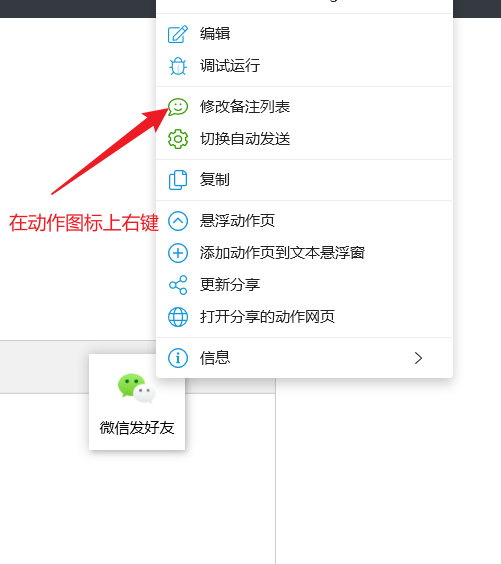501x564 pixels.
Task: Click the 微信发好友 action tile
Action: pos(137,402)
